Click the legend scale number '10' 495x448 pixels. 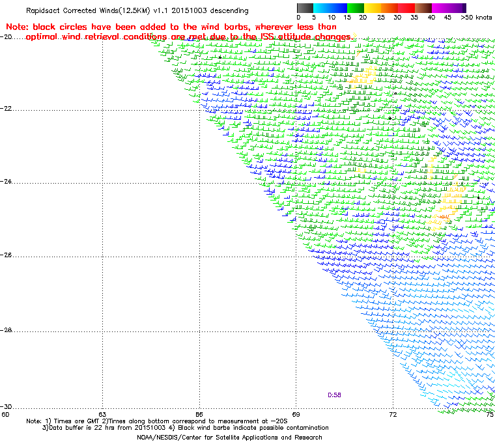pyautogui.click(x=332, y=18)
